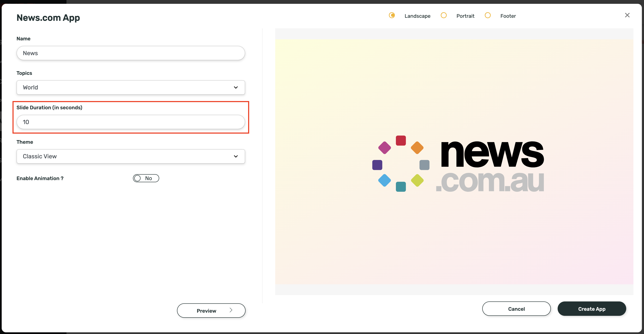644x334 pixels.
Task: Click the Create App button
Action: tap(591, 309)
